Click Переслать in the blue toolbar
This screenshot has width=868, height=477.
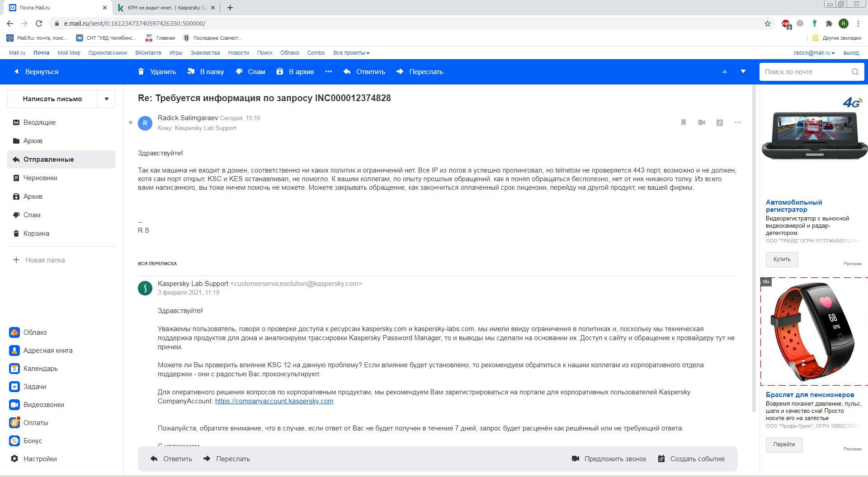tap(420, 71)
